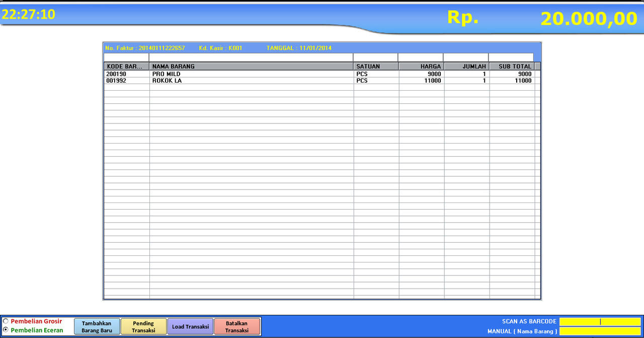
Task: Focus the SCAN AS BARCODE input field
Action: pyautogui.click(x=600, y=322)
